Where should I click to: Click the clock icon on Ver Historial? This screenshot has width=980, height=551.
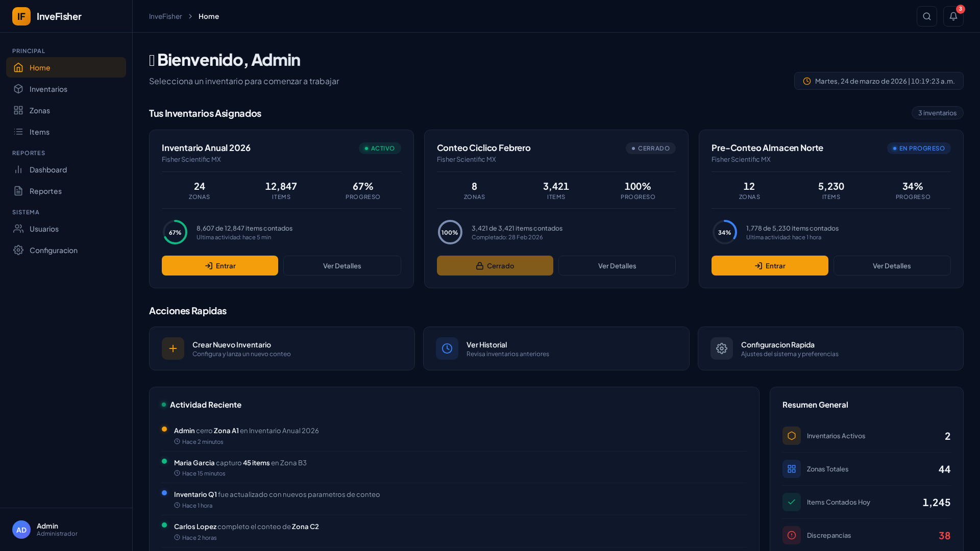click(x=447, y=348)
